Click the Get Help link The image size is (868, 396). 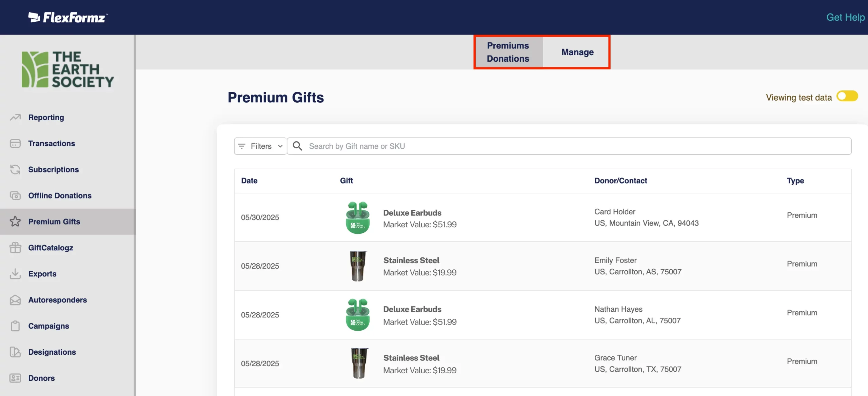tap(845, 17)
